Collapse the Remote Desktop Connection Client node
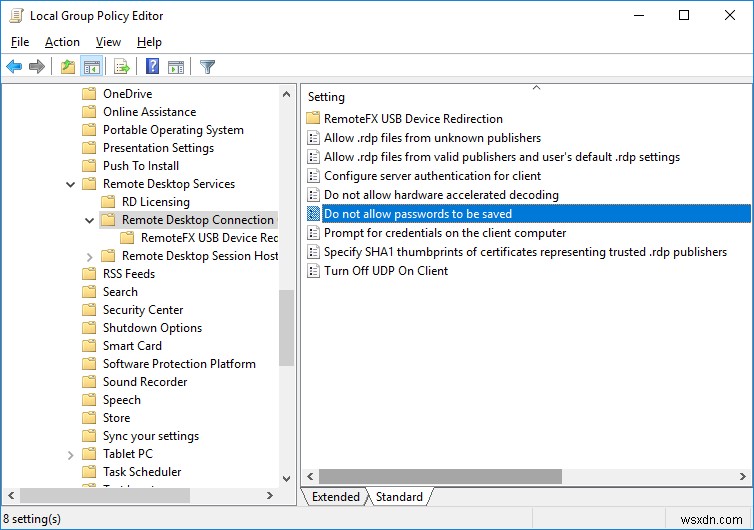Image resolution: width=754 pixels, height=530 pixels. click(x=90, y=220)
